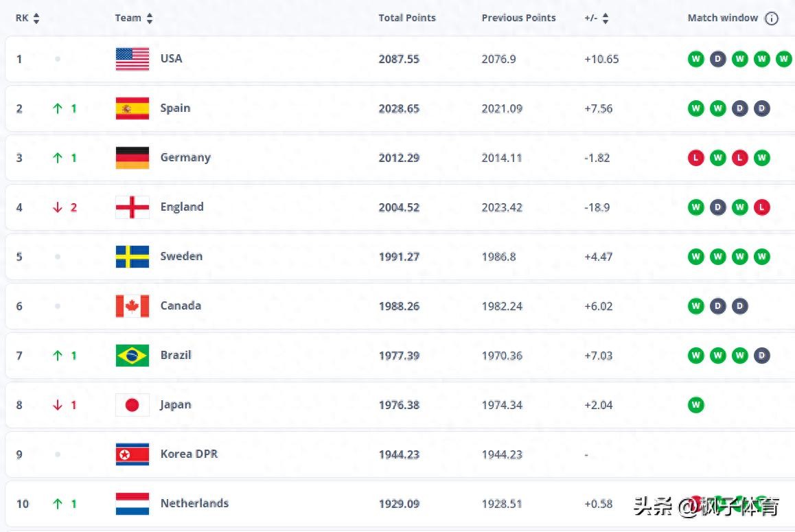Click the Canada flag icon
The height and width of the screenshot is (532, 795).
132,306
